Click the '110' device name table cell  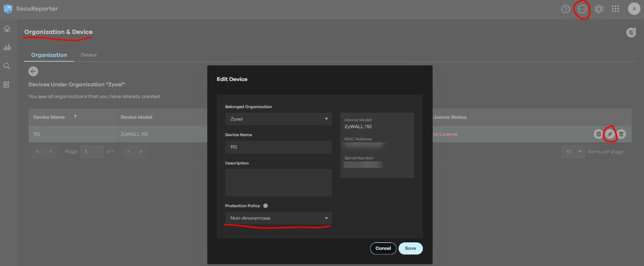(37, 134)
